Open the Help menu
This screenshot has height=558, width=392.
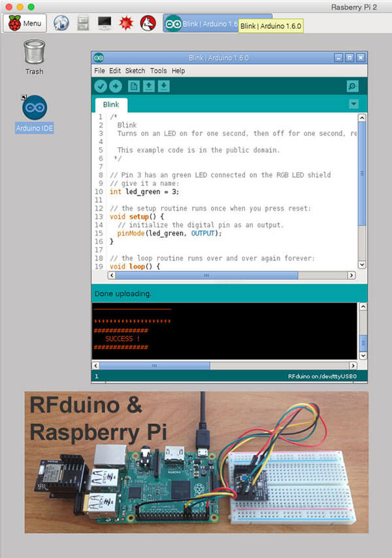pos(178,71)
